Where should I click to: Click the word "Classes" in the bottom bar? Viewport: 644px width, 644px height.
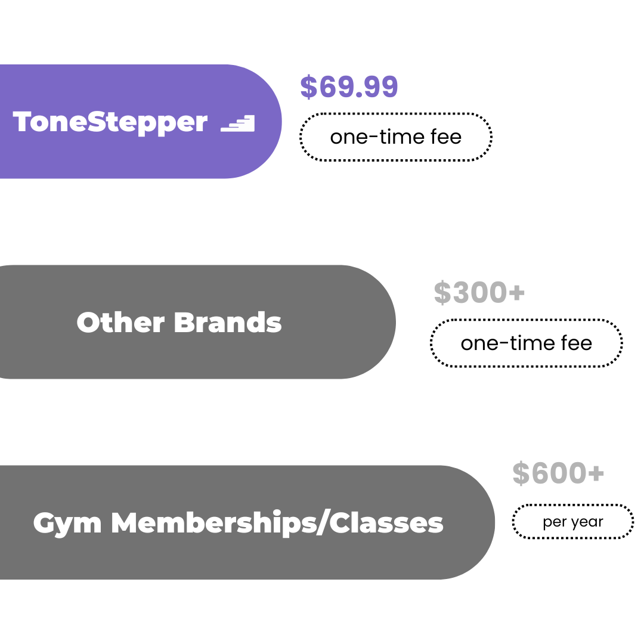coord(386,523)
